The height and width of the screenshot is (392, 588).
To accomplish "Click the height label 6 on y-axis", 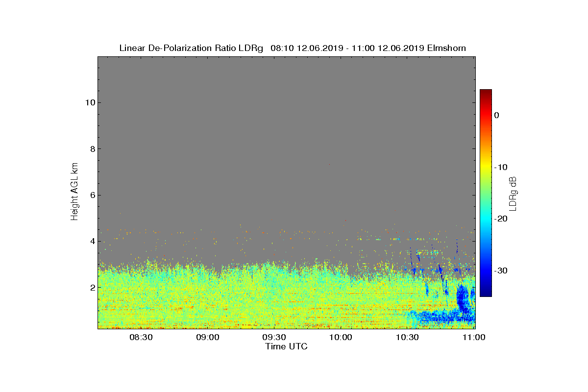I will [92, 195].
